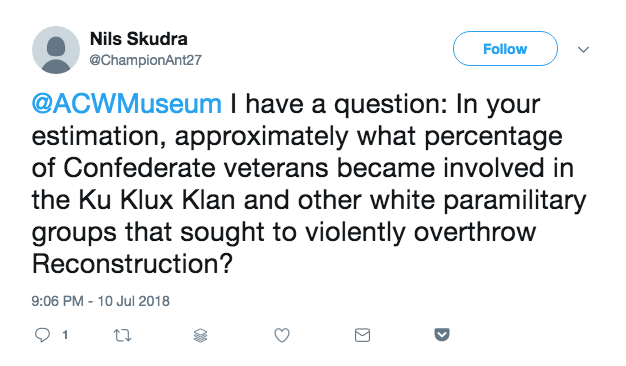
Task: Click the 'violently overthrow' text line
Action: (420, 232)
